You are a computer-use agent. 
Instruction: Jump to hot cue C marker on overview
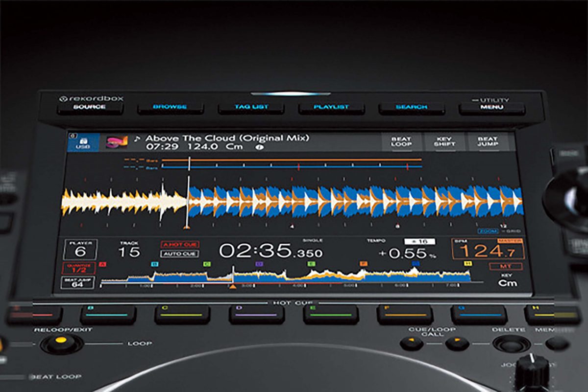click(207, 264)
